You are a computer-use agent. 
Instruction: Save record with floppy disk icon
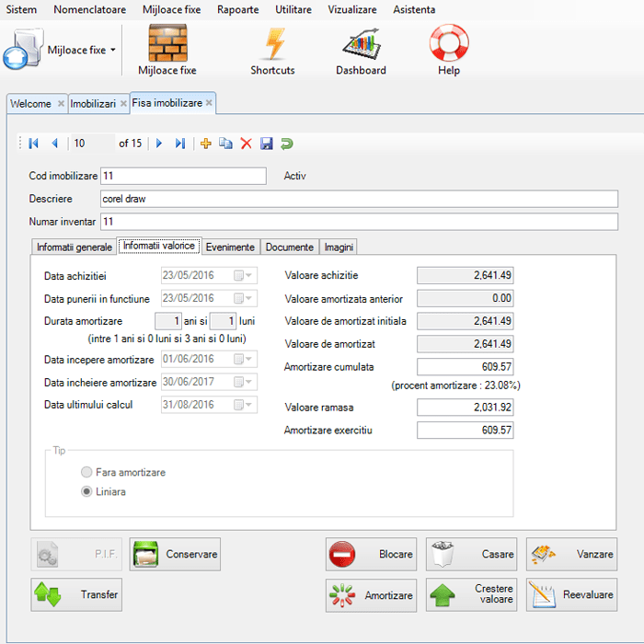(x=267, y=144)
